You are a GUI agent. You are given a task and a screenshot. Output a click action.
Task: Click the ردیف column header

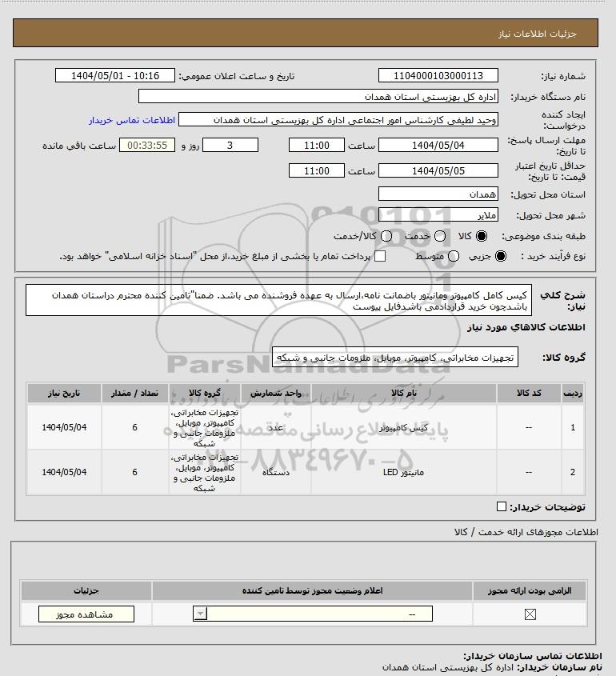coord(573,393)
